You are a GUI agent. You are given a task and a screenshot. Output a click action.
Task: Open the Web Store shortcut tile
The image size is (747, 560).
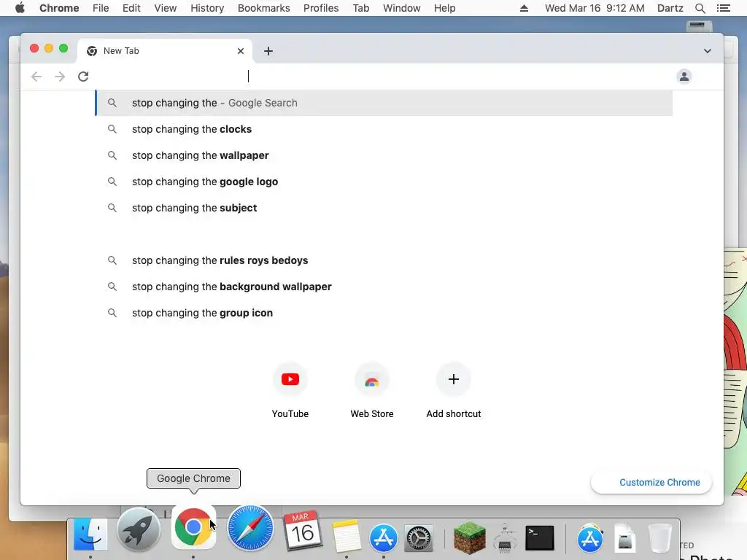point(372,391)
